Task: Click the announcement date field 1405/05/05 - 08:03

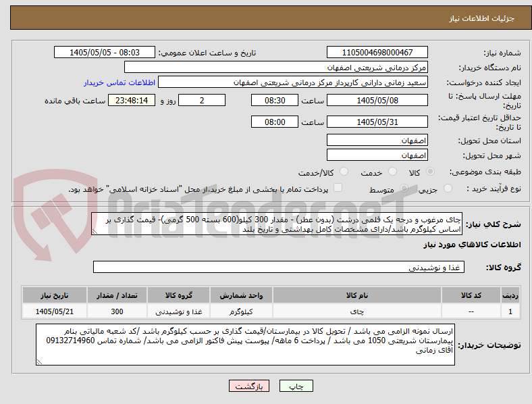Action: pyautogui.click(x=105, y=53)
